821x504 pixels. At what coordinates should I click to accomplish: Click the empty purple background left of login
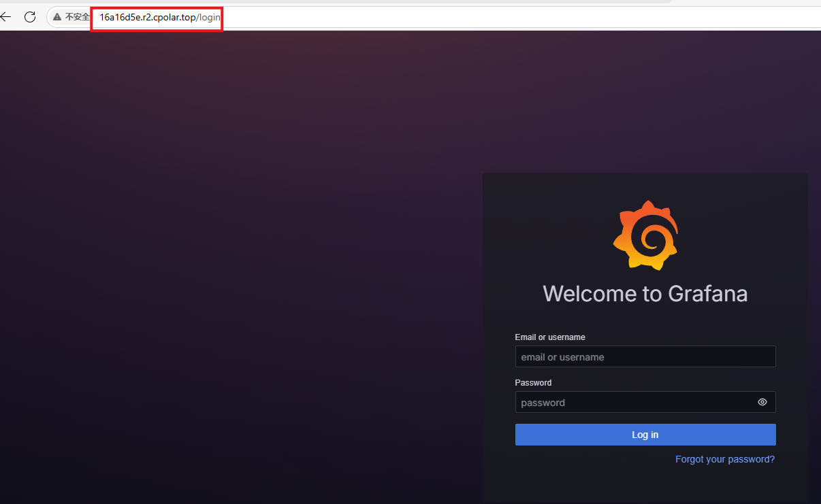point(238,272)
